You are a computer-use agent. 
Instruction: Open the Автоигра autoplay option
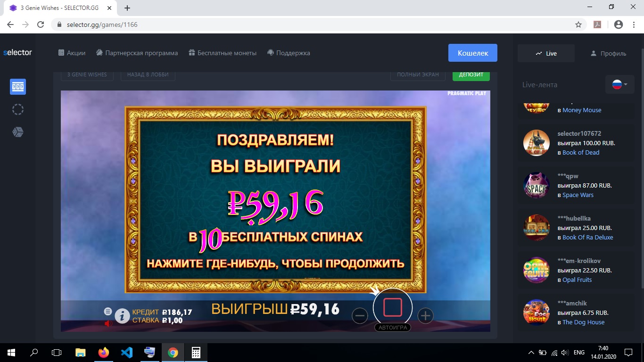pos(393,328)
